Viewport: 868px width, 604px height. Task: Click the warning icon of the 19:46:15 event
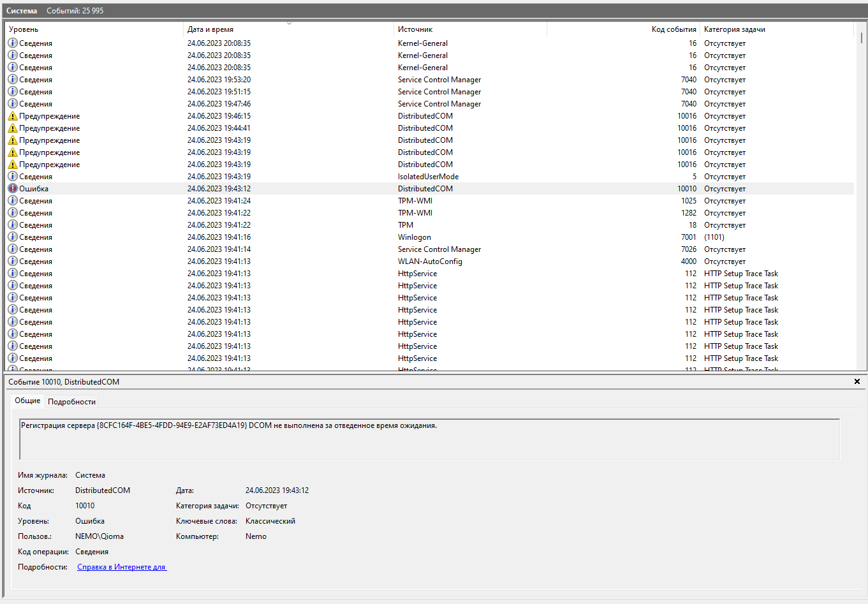click(13, 116)
